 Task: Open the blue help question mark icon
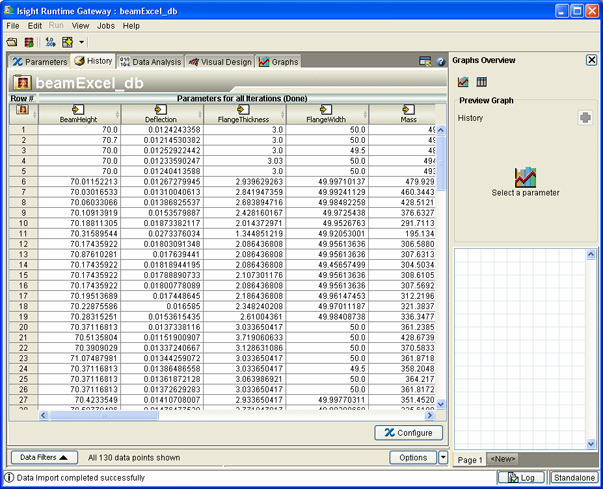tap(441, 62)
